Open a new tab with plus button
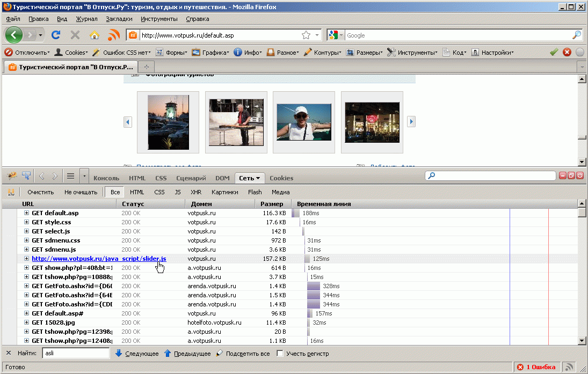 147,67
